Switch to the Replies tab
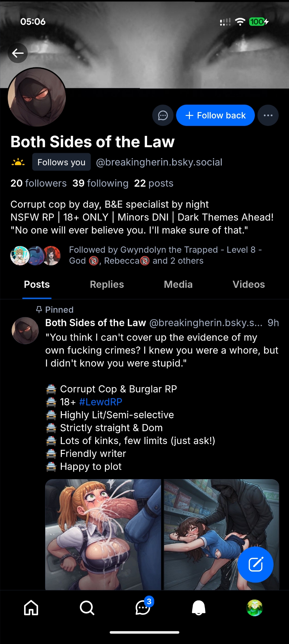Viewport: 289px width, 644px height. (107, 284)
